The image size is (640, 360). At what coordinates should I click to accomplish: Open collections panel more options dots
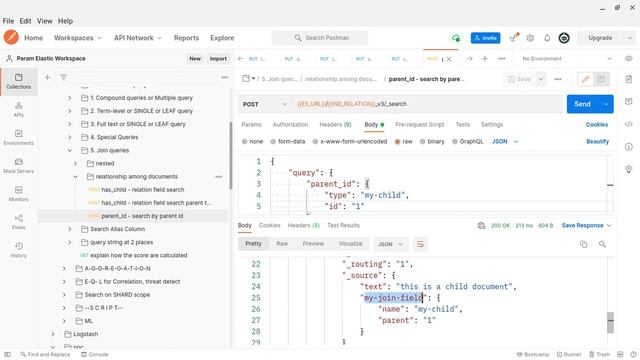pyautogui.click(x=225, y=77)
